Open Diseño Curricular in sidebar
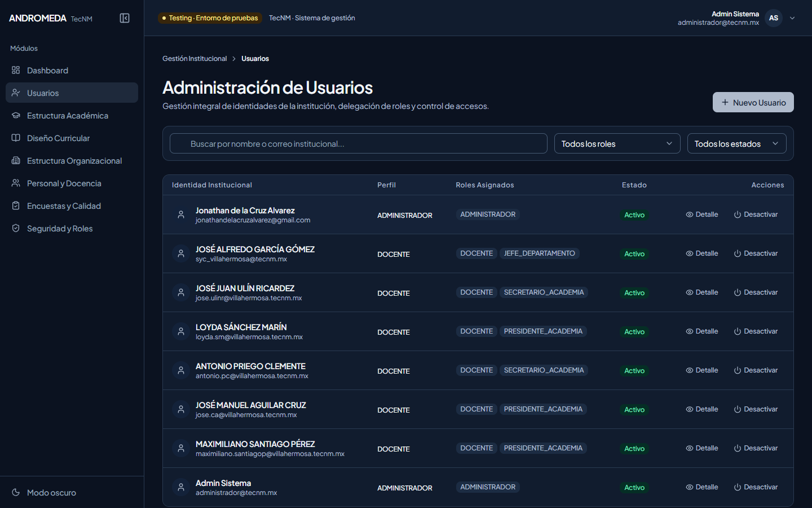The height and width of the screenshot is (508, 812). (72, 138)
